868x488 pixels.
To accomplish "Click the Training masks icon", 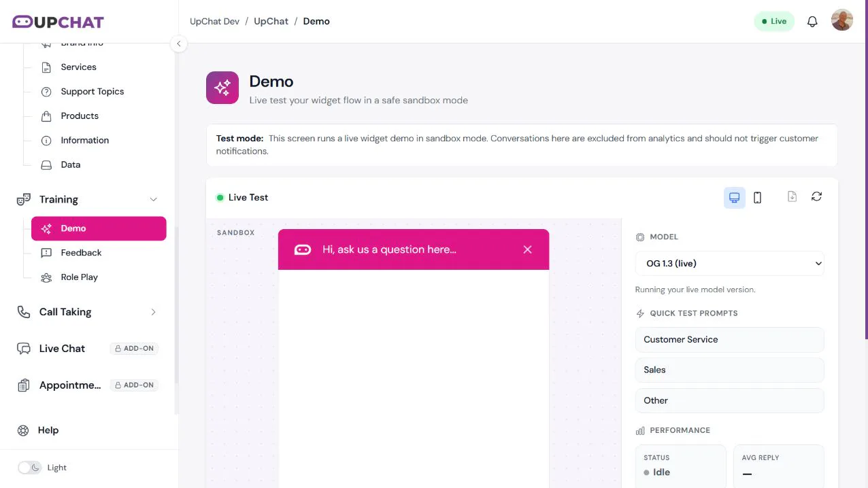I will tap(24, 200).
